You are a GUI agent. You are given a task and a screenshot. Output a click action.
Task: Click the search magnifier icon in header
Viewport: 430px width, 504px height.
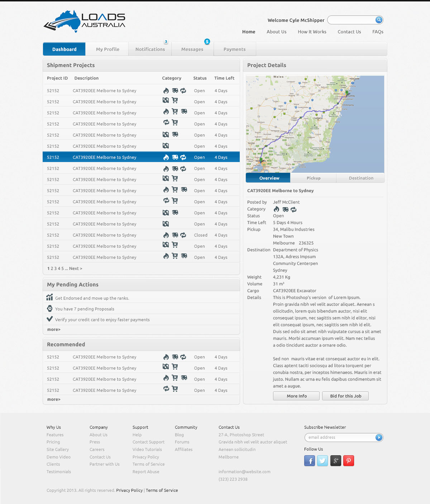point(379,20)
